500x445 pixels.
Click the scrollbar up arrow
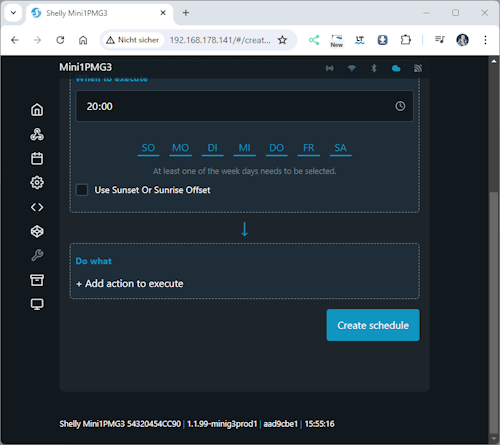[x=494, y=61]
